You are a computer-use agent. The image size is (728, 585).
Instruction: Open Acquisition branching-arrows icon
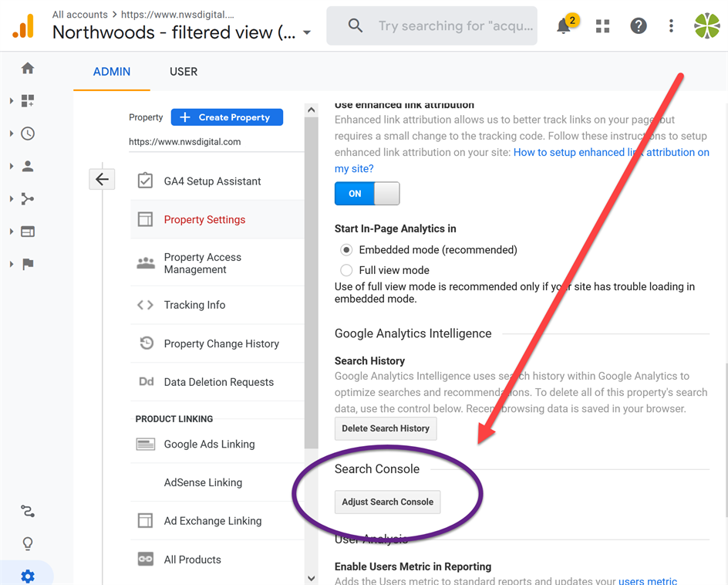pyautogui.click(x=28, y=199)
